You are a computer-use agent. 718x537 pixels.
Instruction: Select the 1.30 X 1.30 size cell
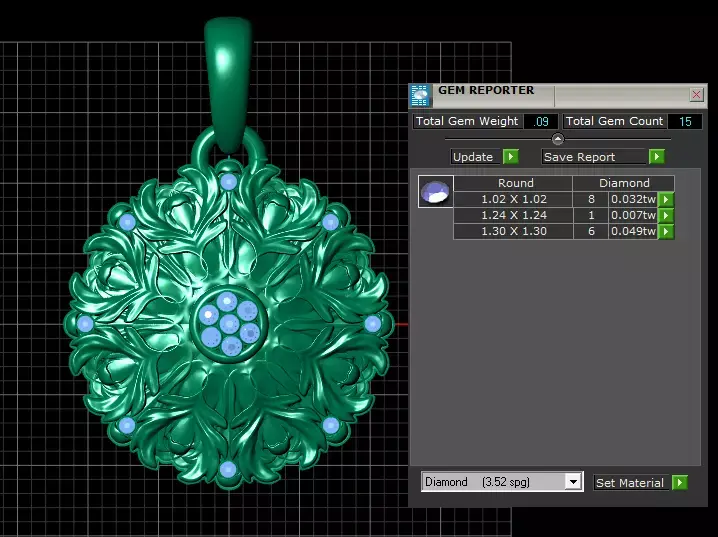tap(513, 231)
